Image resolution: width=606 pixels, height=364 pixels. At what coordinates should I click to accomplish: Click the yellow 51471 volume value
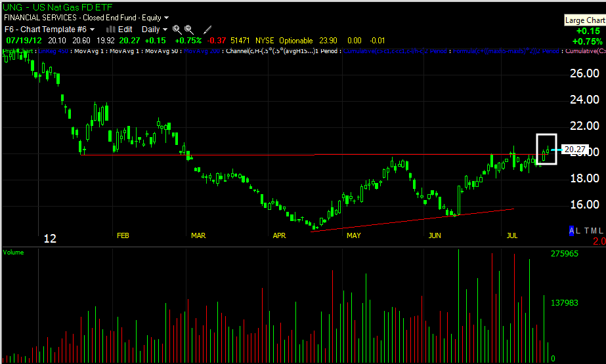240,41
